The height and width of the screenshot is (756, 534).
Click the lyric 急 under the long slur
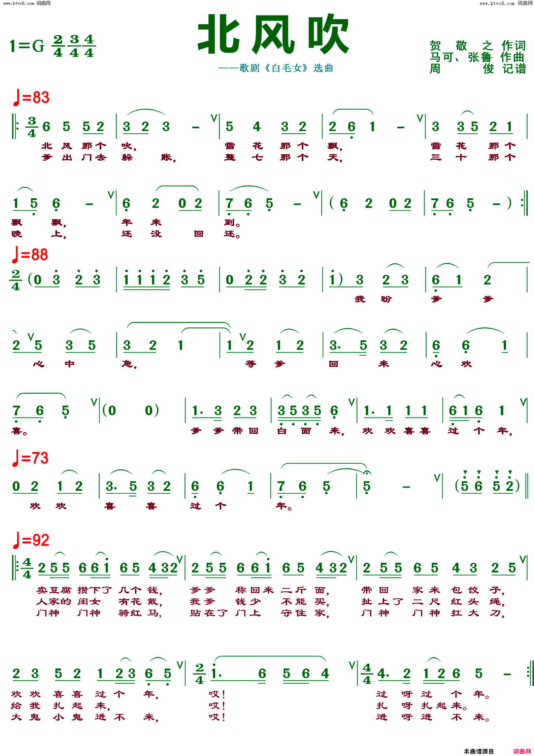127,364
